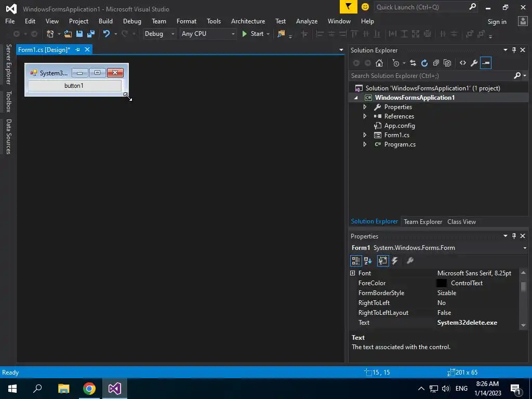Toggle auto-hide pin on Properties panel
Image resolution: width=532 pixels, height=399 pixels.
(x=514, y=236)
